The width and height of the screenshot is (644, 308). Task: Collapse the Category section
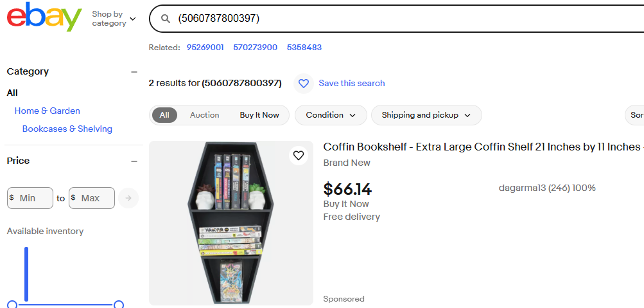(x=134, y=72)
